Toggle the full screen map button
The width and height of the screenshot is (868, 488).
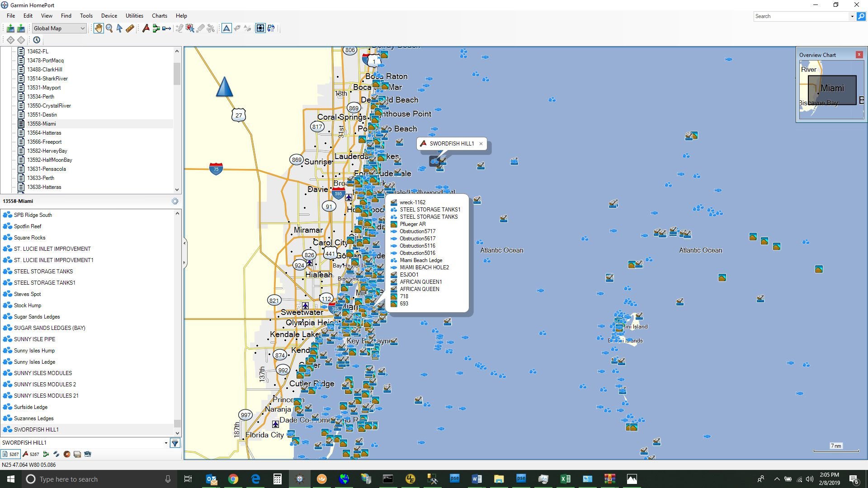point(260,28)
